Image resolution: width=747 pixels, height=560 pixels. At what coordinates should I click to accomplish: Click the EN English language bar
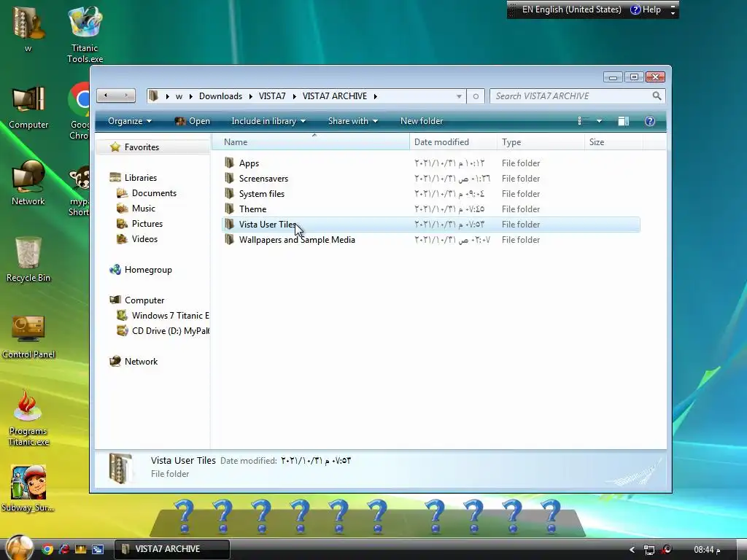click(572, 9)
